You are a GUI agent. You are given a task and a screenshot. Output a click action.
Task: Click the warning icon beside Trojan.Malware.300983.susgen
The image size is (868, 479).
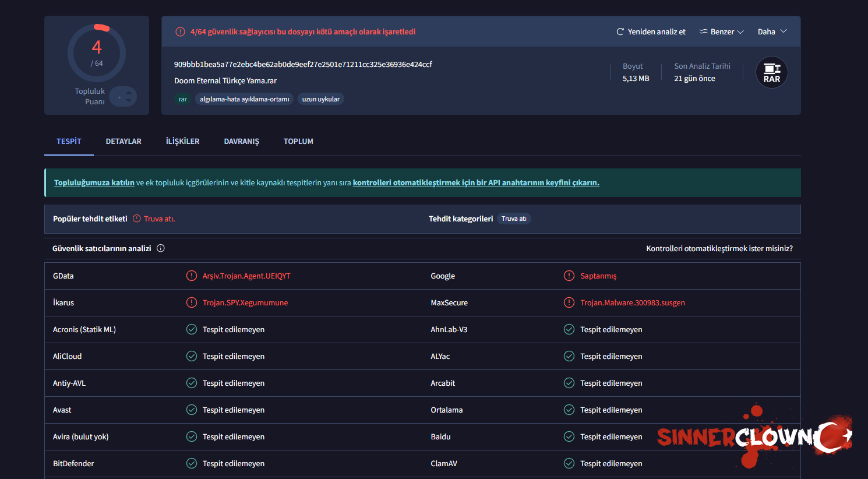pos(569,302)
